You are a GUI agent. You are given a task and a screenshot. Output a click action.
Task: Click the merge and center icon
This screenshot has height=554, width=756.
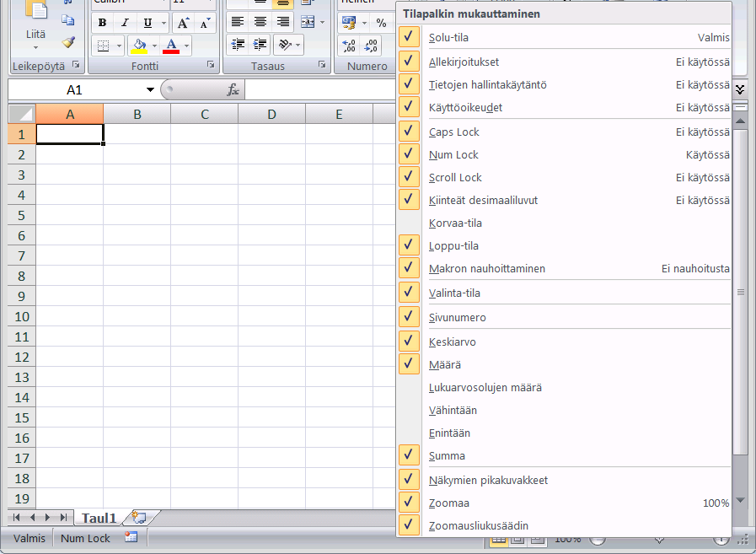click(307, 22)
